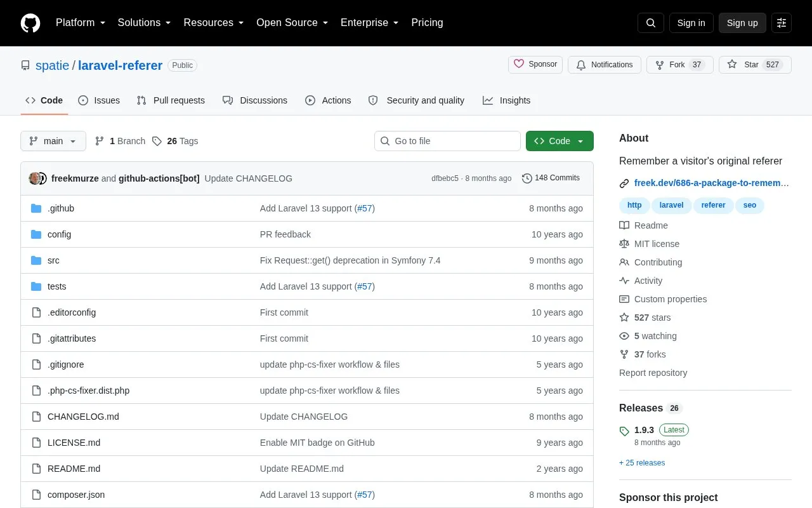Open the Discussions tab
Screen dimensions: 812x508
point(255,100)
